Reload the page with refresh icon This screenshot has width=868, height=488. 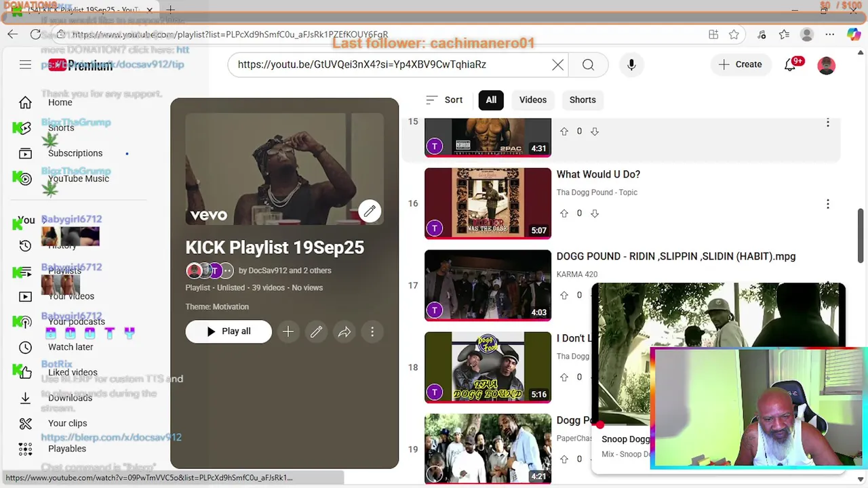35,35
